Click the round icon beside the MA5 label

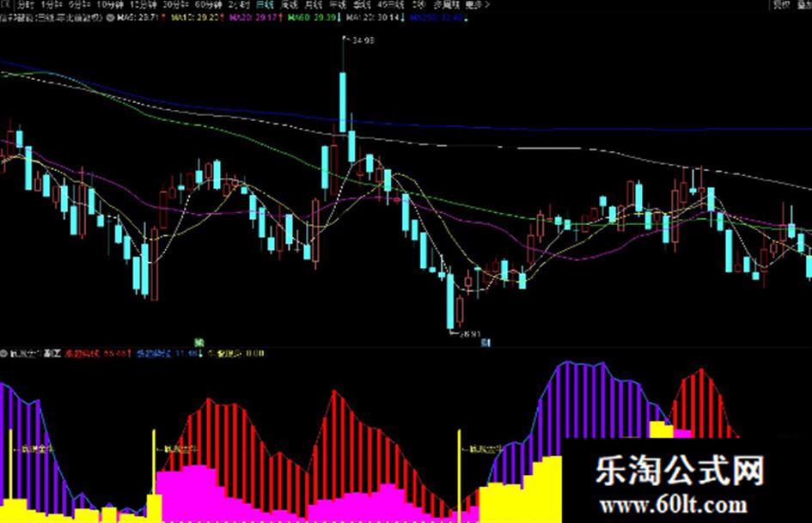pos(110,18)
